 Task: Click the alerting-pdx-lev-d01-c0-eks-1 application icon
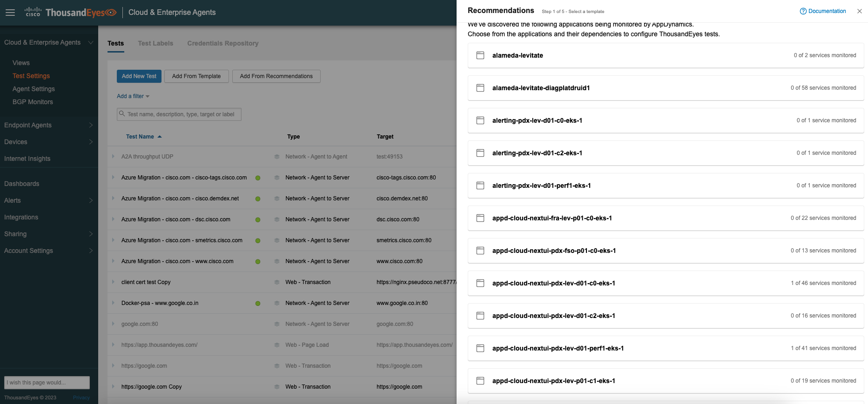tap(480, 120)
